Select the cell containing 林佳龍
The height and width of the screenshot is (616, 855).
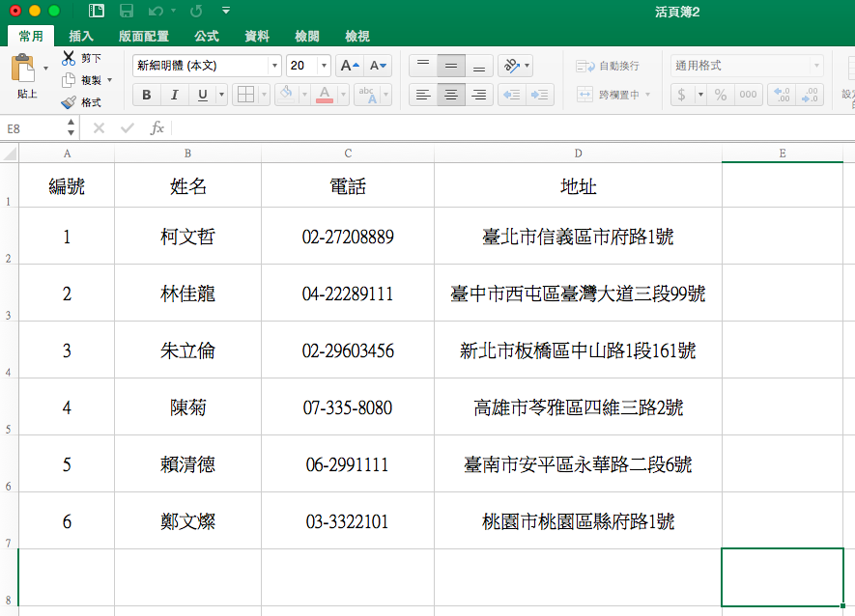[x=187, y=294]
